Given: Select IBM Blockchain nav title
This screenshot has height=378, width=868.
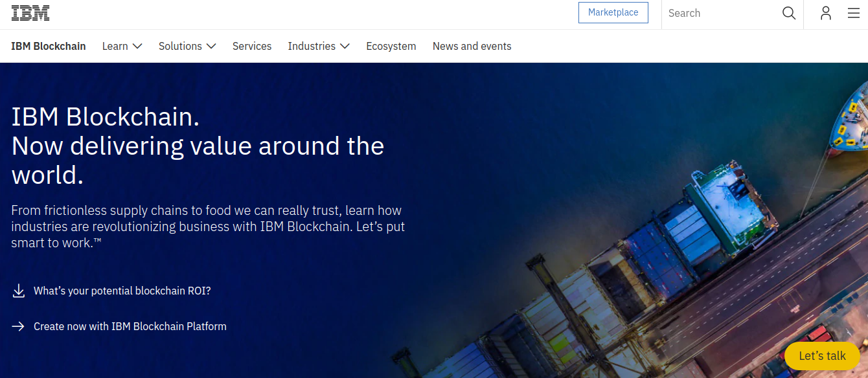Looking at the screenshot, I should pyautogui.click(x=49, y=46).
